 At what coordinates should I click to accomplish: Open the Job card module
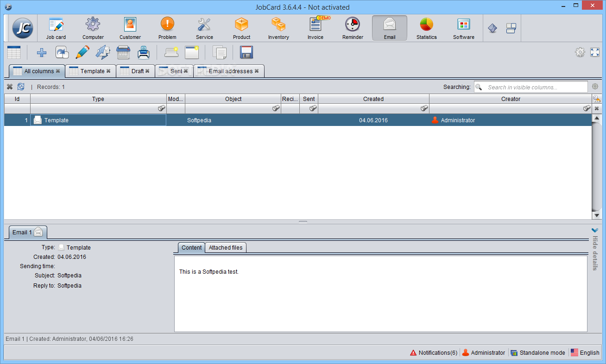[56, 28]
